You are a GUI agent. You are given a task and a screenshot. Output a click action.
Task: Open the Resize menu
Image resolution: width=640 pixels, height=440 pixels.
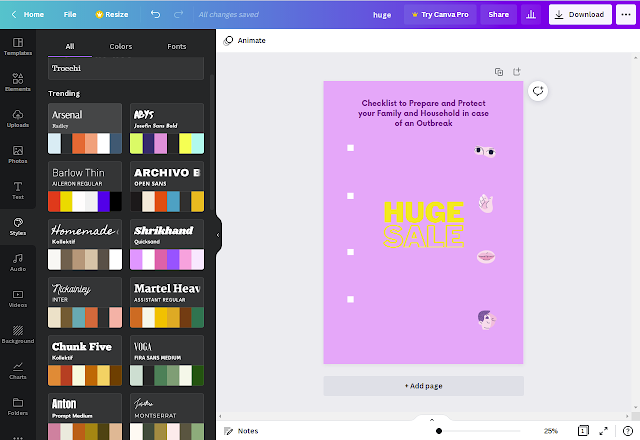(x=112, y=14)
